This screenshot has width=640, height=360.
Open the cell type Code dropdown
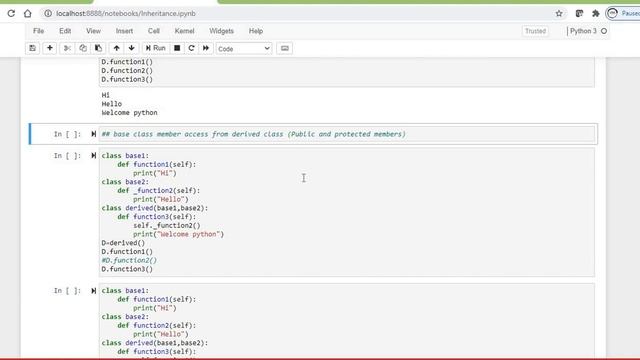pyautogui.click(x=244, y=49)
